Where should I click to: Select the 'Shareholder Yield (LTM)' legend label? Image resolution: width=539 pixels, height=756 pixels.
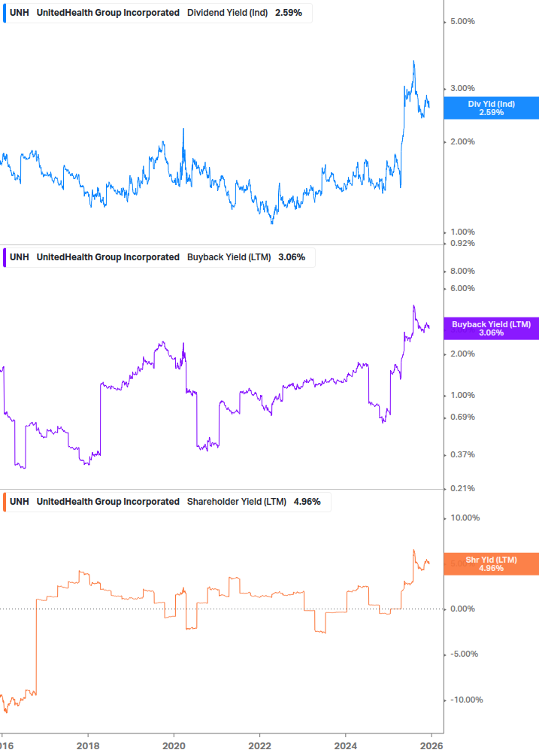[x=237, y=502]
